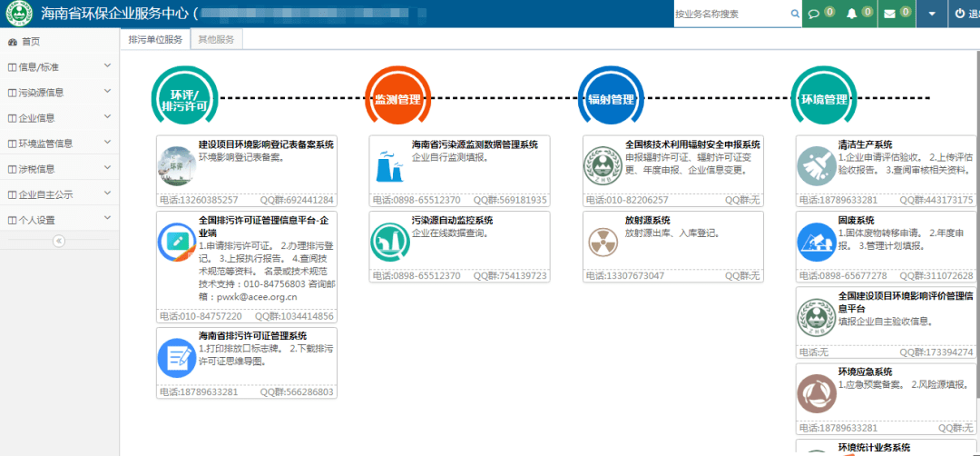Click the chat message notification icon
This screenshot has height=456, width=980.
coord(814,14)
